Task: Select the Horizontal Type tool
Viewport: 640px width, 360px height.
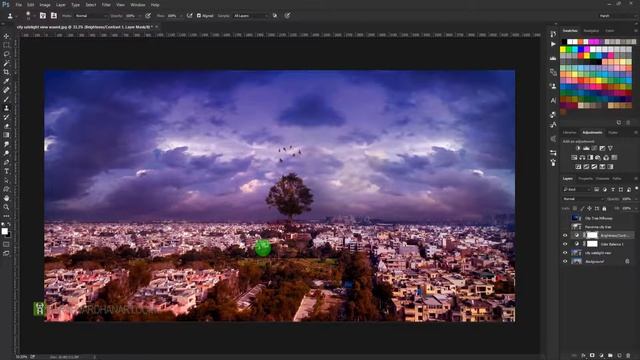Action: 6,171
